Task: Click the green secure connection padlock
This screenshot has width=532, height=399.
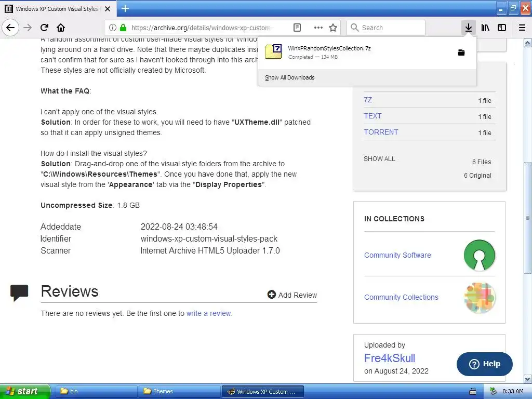Action: pyautogui.click(x=123, y=28)
